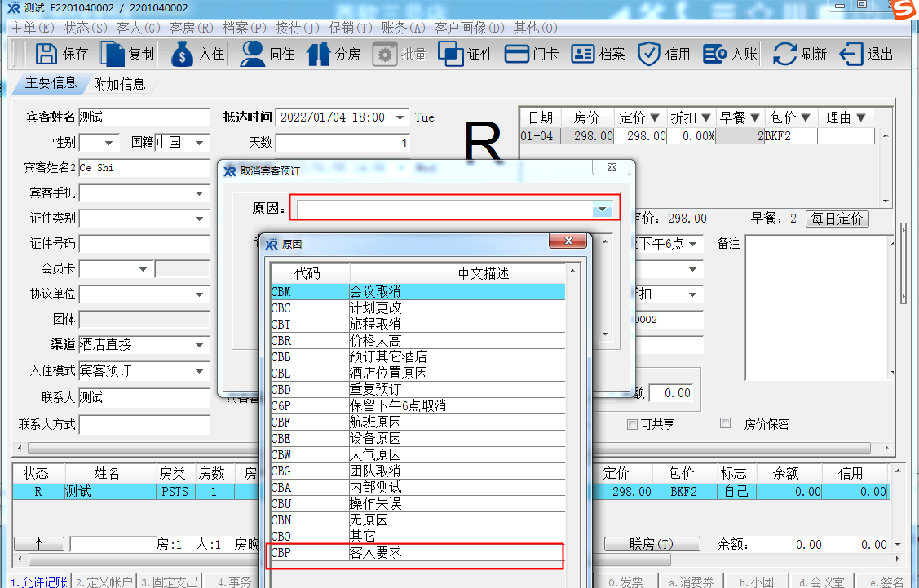Viewport: 919px width, 588px height.
Task: Click the 档案 profile icon
Action: click(582, 54)
